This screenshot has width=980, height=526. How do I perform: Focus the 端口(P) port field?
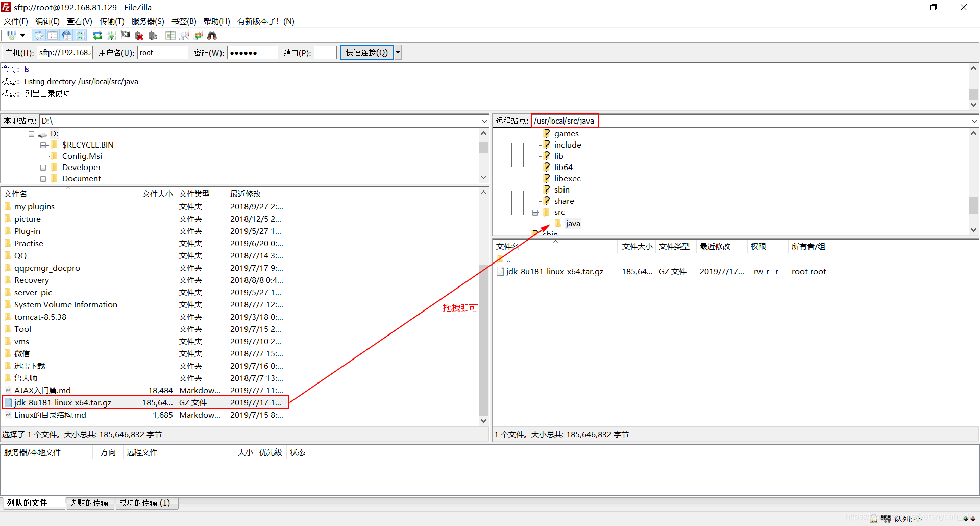(x=325, y=52)
